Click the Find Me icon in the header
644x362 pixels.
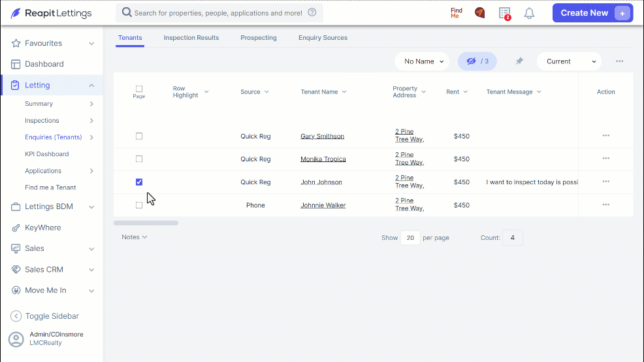[457, 13]
